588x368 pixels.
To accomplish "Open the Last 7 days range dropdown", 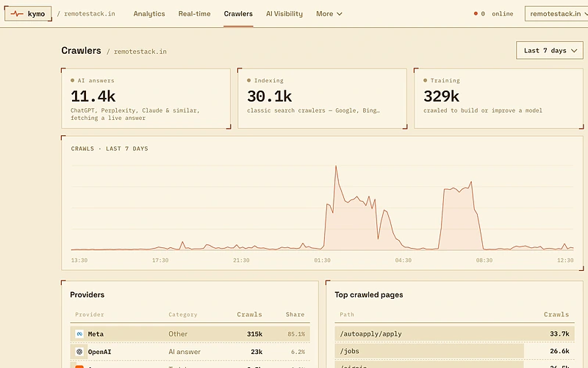I will coord(550,50).
